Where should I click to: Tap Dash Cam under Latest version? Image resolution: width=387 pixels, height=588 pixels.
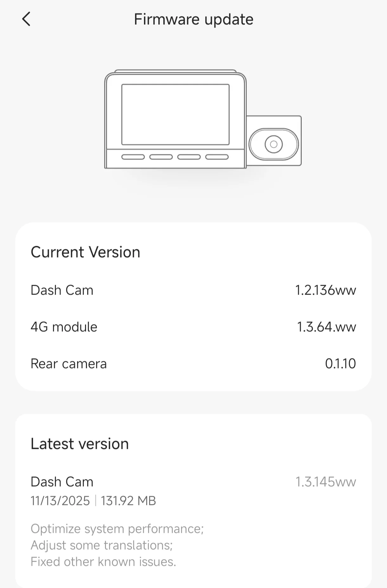(x=62, y=482)
